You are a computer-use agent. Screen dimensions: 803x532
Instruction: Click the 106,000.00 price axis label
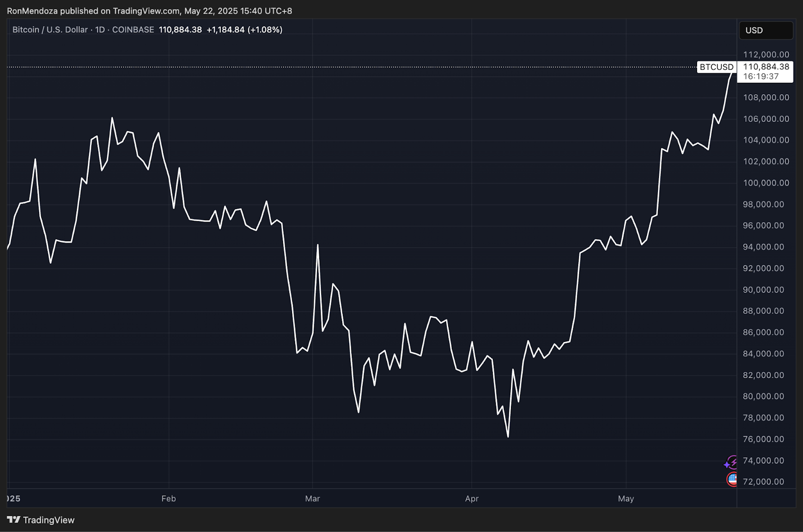pyautogui.click(x=766, y=119)
